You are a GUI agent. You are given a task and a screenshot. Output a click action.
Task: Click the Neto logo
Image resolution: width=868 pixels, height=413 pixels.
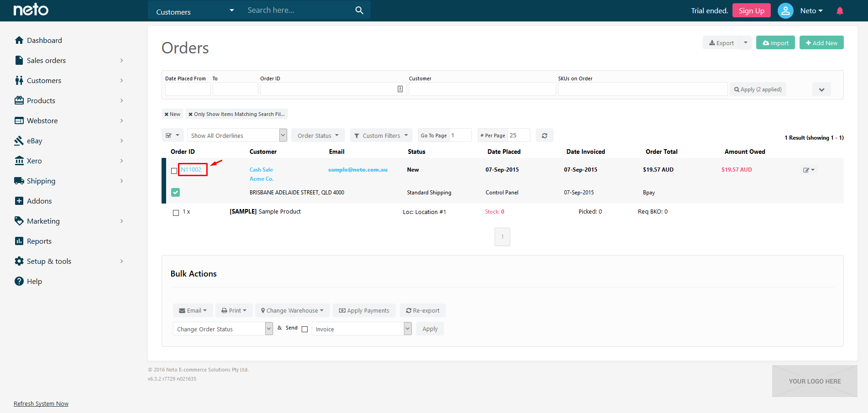[x=31, y=10]
